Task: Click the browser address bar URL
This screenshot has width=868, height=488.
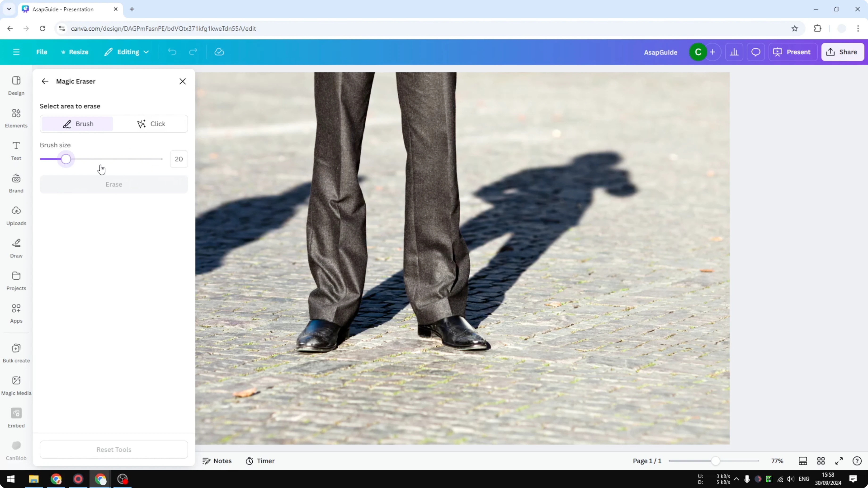Action: point(163,29)
